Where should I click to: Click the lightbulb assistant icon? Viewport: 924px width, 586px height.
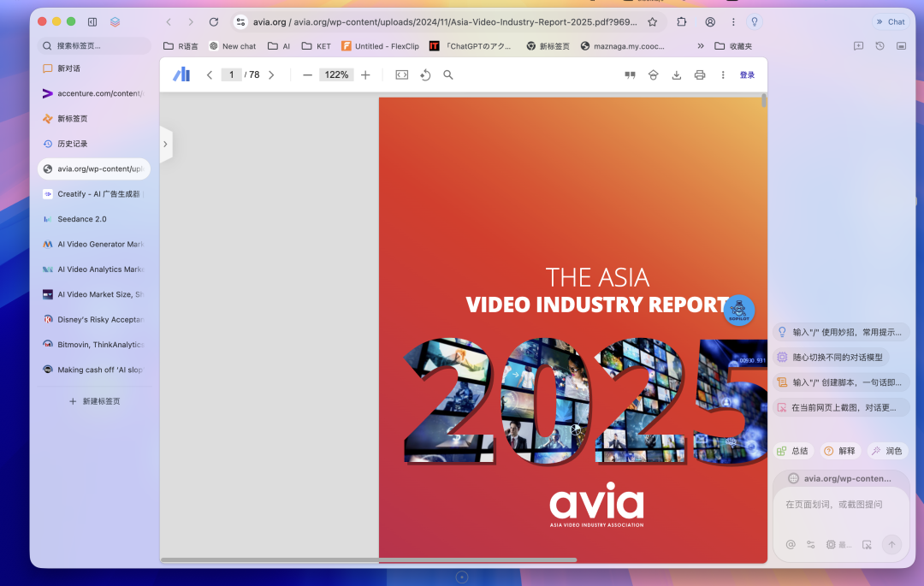click(x=755, y=21)
